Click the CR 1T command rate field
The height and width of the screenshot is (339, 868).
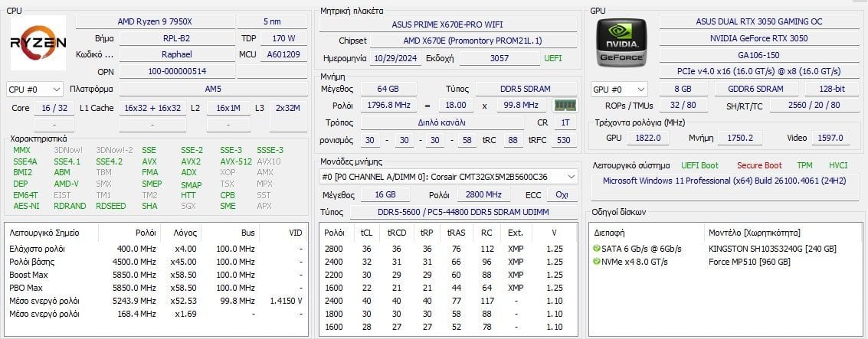(x=564, y=122)
